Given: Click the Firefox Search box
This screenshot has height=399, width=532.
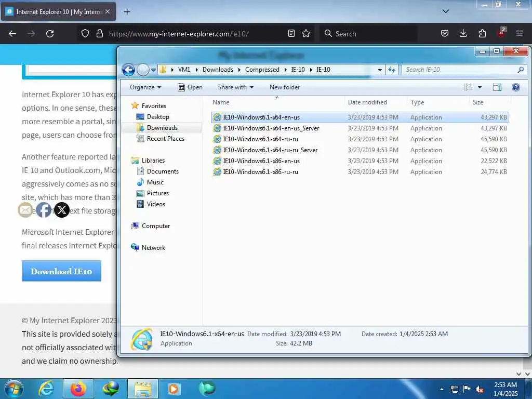Looking at the screenshot, I should tap(368, 34).
